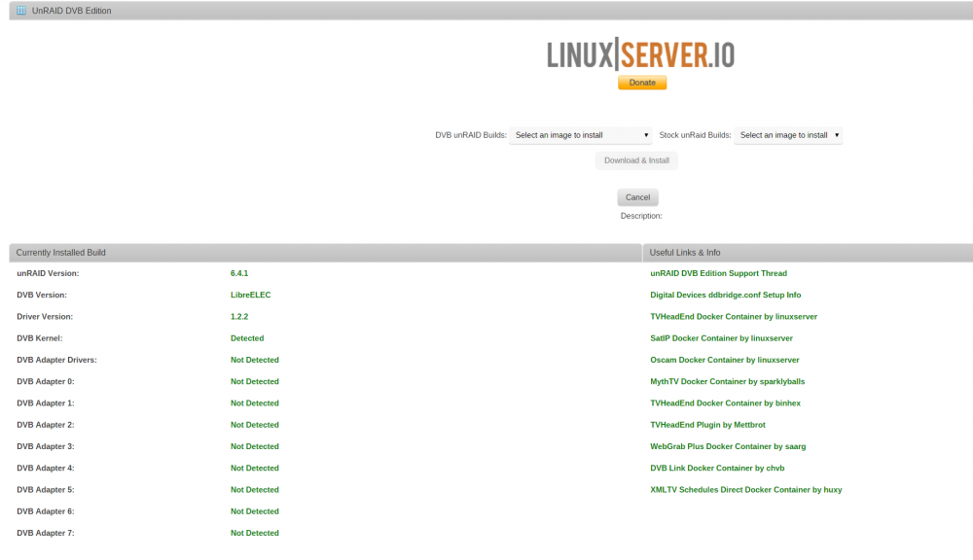
Task: Select DVB Adapter 3 Not Detected status
Action: point(254,447)
